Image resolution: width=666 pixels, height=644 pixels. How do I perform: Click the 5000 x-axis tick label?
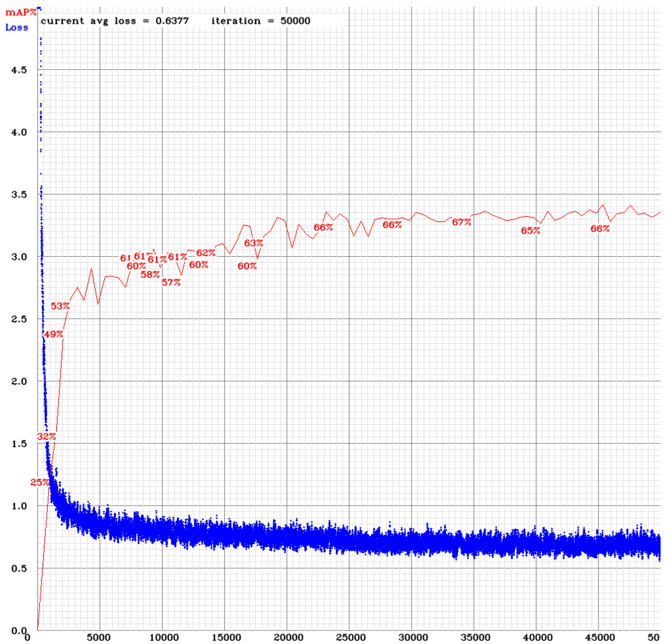99,637
